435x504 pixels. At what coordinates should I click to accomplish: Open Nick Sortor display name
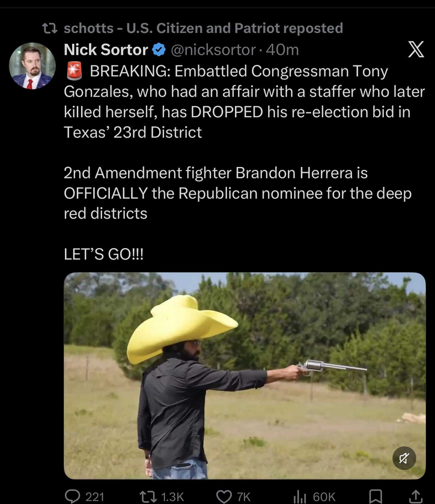point(106,50)
